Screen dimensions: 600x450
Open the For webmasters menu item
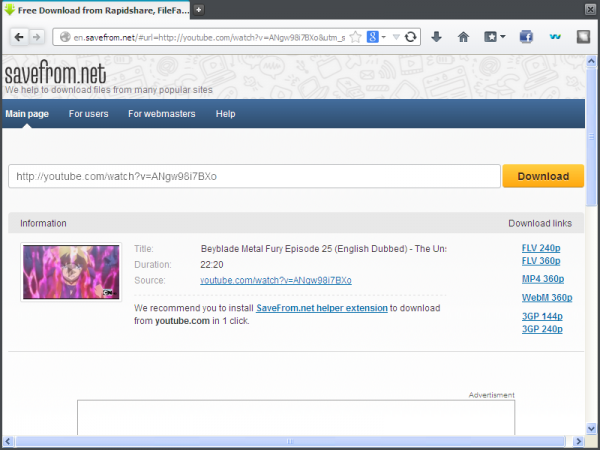tap(161, 114)
